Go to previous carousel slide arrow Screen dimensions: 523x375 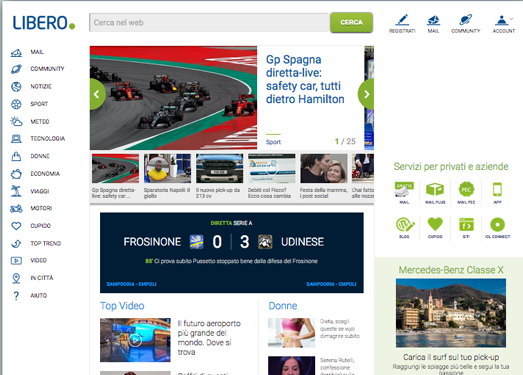97,94
